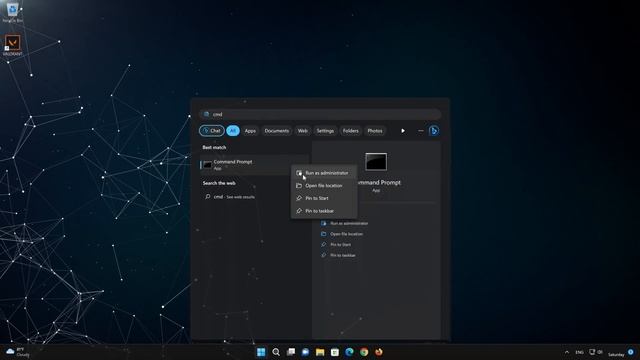Select the VALORANT desktop shortcut

pos(13,45)
